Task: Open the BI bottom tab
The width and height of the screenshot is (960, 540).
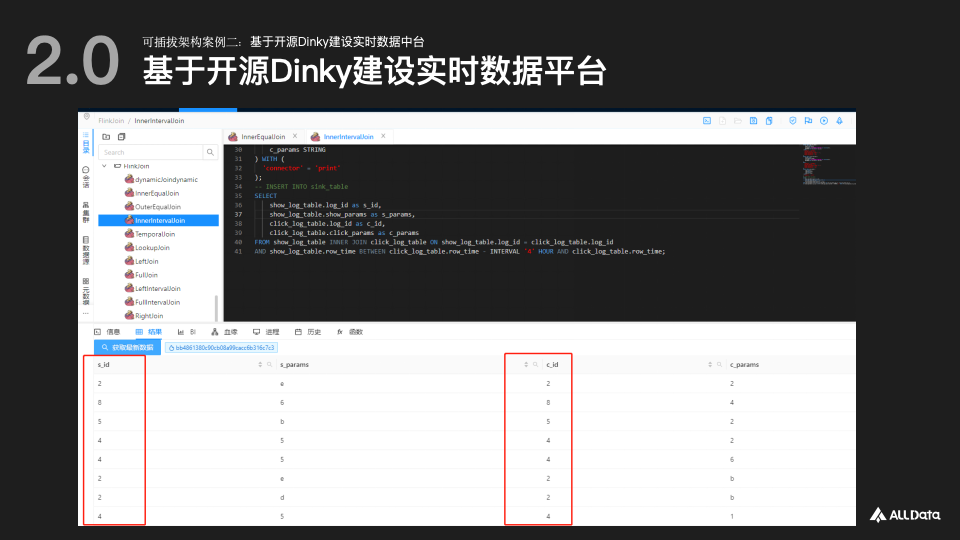Action: [x=187, y=332]
